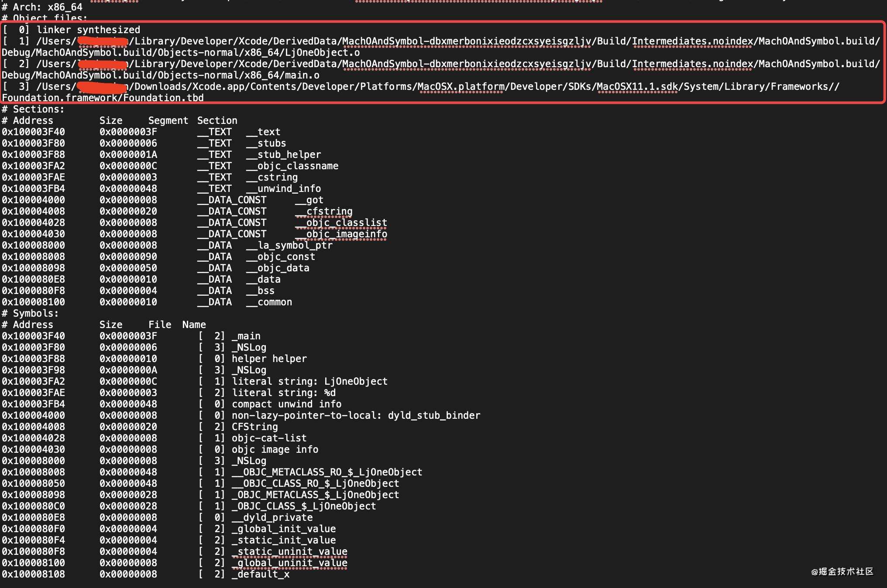Click the __cfstring section name
Image resolution: width=887 pixels, height=588 pixels.
[x=324, y=211]
